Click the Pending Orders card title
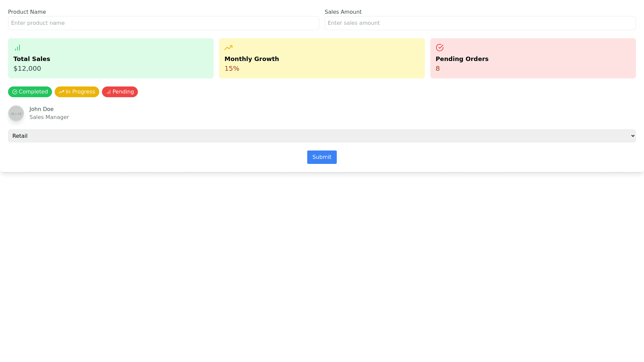This screenshot has height=362, width=644. 462,59
